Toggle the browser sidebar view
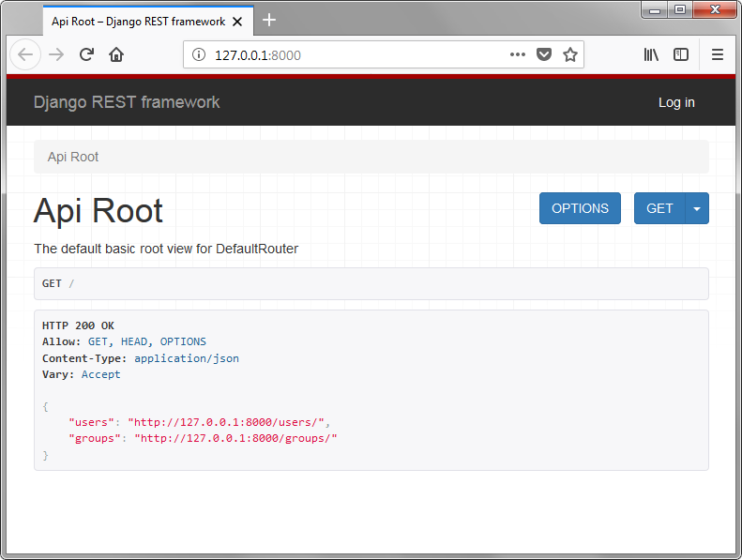The width and height of the screenshot is (742, 560). [x=681, y=54]
